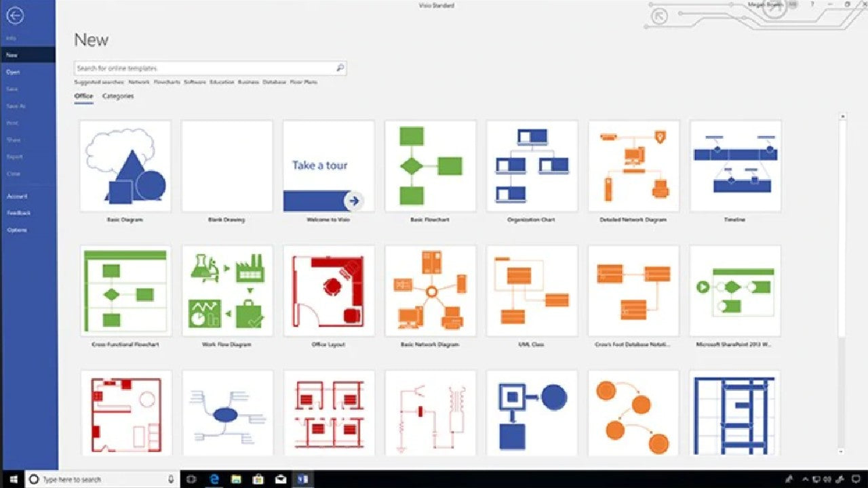Select the Blank Drawing template
The image size is (868, 488).
coord(226,172)
